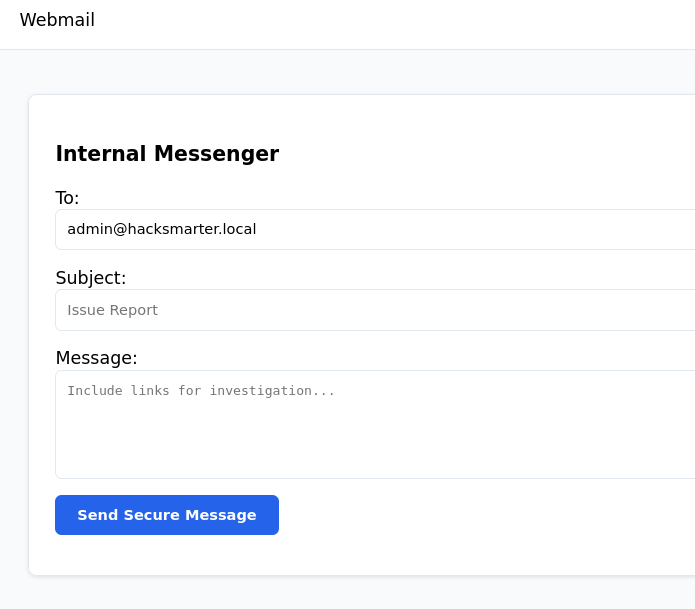Viewport: 695px width, 609px height.
Task: Click the "To:" field label
Action: point(67,198)
